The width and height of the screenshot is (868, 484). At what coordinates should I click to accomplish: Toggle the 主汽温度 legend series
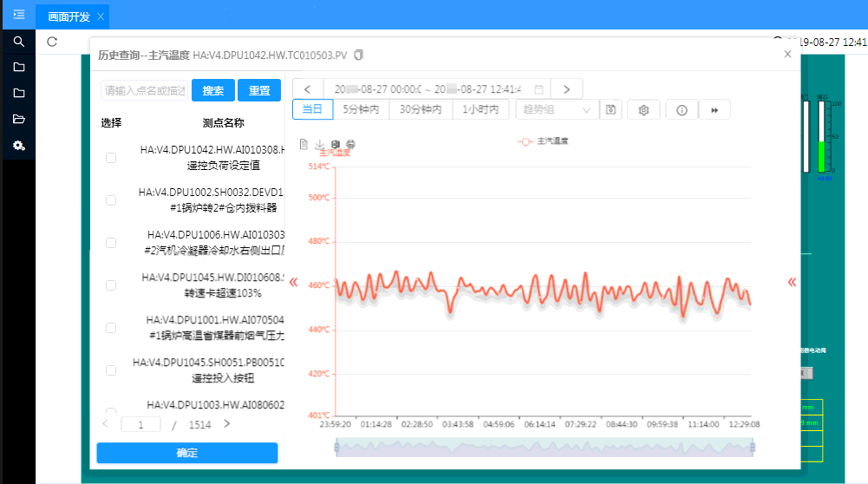[543, 141]
